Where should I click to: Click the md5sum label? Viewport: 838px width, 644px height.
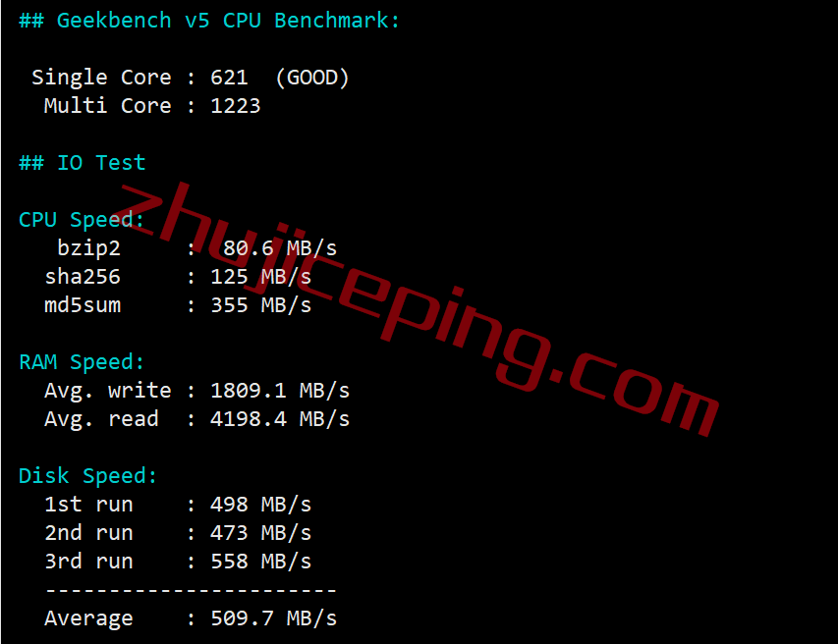pyautogui.click(x=83, y=305)
